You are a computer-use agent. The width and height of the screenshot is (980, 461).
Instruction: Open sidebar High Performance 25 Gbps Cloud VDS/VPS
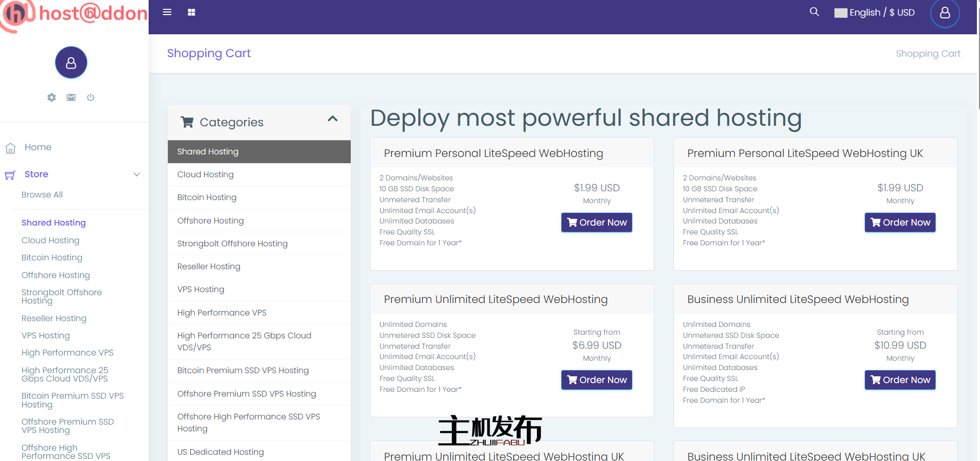(65, 374)
